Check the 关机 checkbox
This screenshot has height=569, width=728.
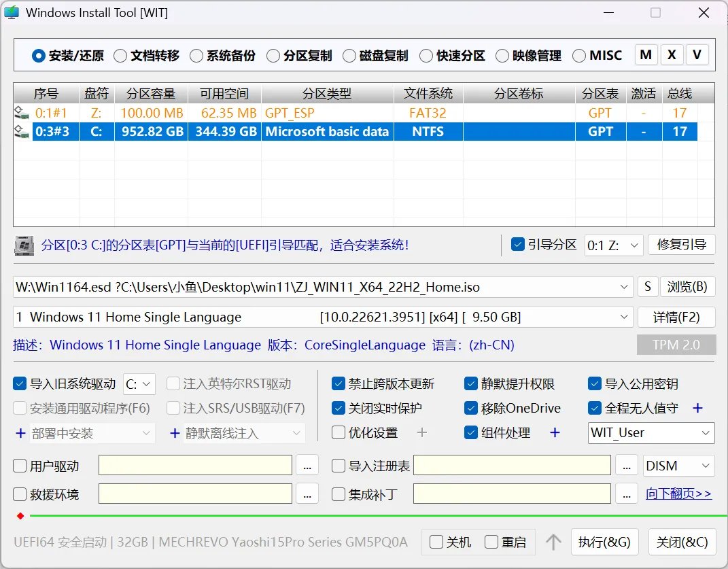(x=436, y=542)
